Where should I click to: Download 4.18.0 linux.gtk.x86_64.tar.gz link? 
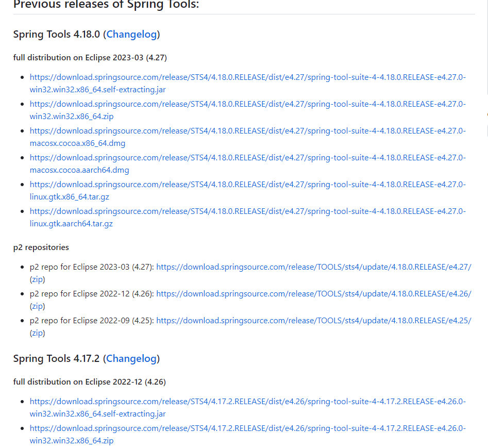(x=248, y=191)
